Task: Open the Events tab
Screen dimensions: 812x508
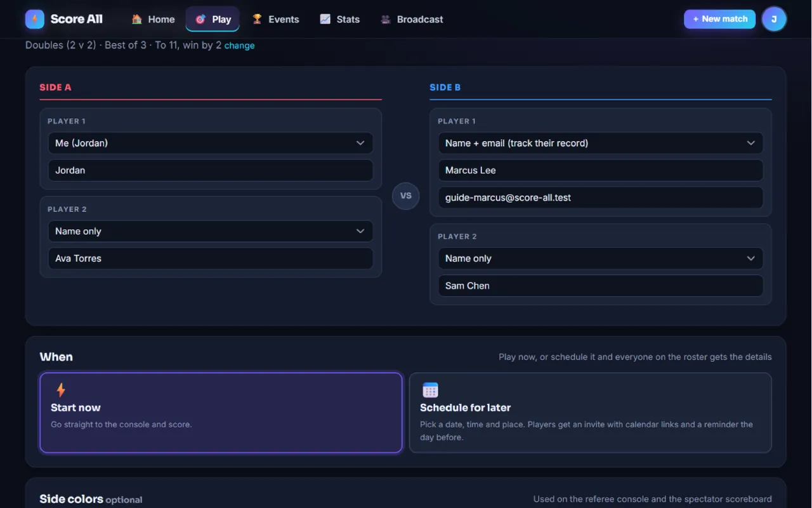Action: tap(275, 19)
